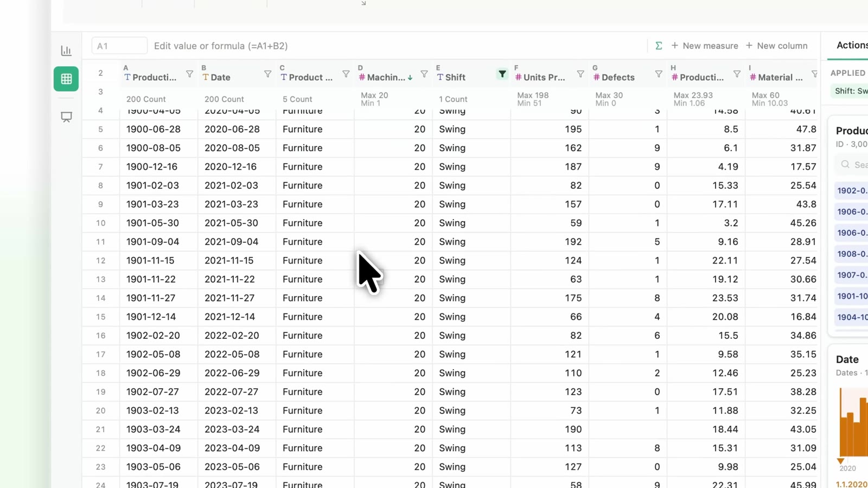This screenshot has width=868, height=488.
Task: Select the 1901-10 value chip
Action: pos(852,296)
